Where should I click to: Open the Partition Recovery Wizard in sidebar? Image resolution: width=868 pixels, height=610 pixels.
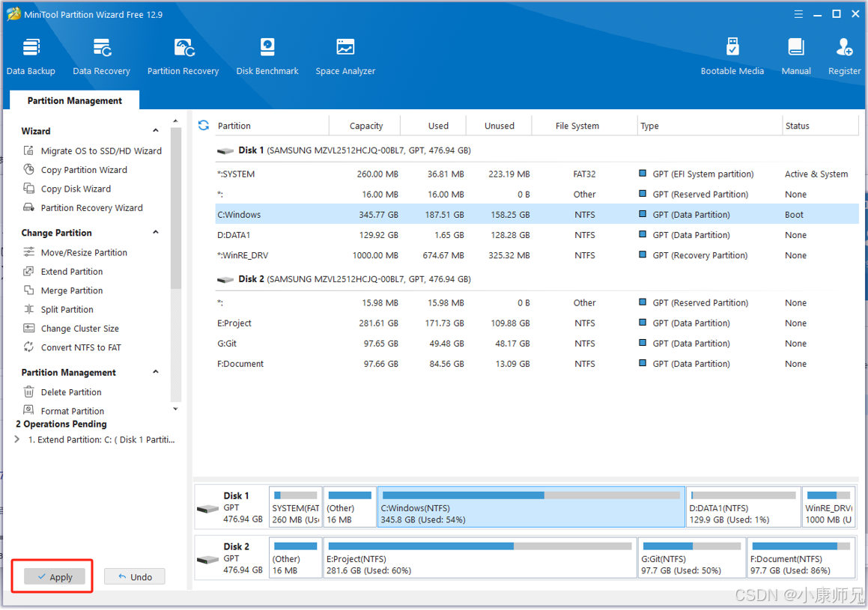tap(83, 208)
